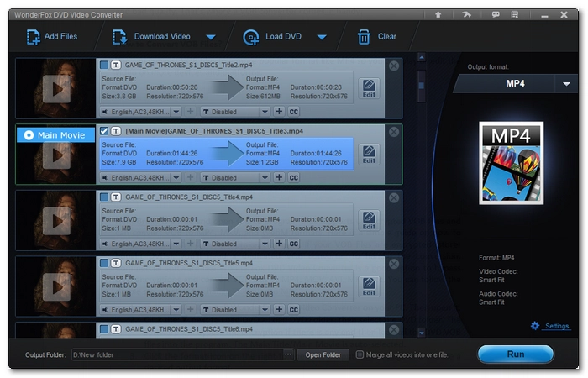Screen dimensions: 588x378
Task: Toggle CC closed captions for Title4.mp4
Action: point(294,244)
